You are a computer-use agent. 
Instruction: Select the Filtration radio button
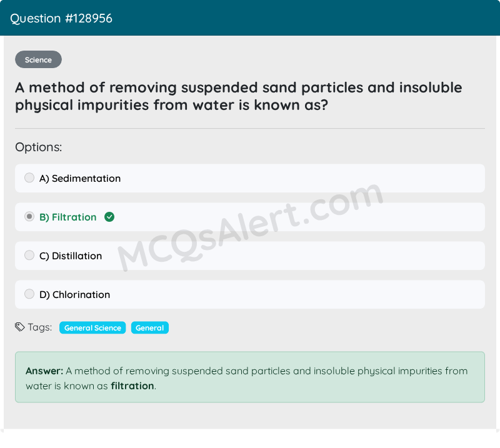(29, 217)
